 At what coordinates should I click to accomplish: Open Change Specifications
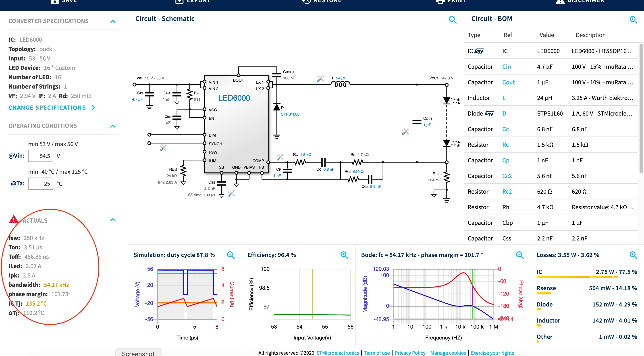pos(52,108)
